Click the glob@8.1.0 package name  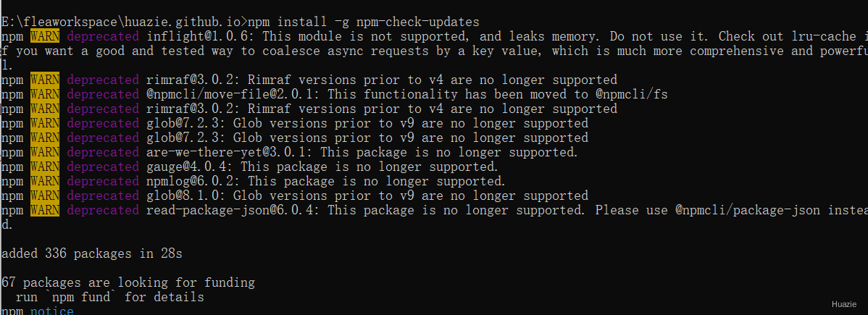[186, 196]
